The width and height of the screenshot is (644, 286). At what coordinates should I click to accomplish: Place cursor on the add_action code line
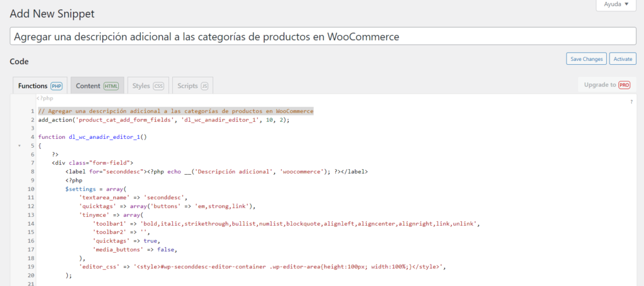164,119
